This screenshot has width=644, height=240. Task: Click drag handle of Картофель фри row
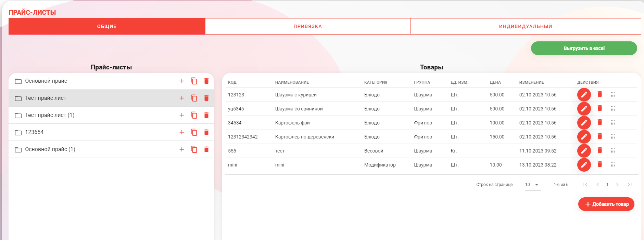(613, 123)
